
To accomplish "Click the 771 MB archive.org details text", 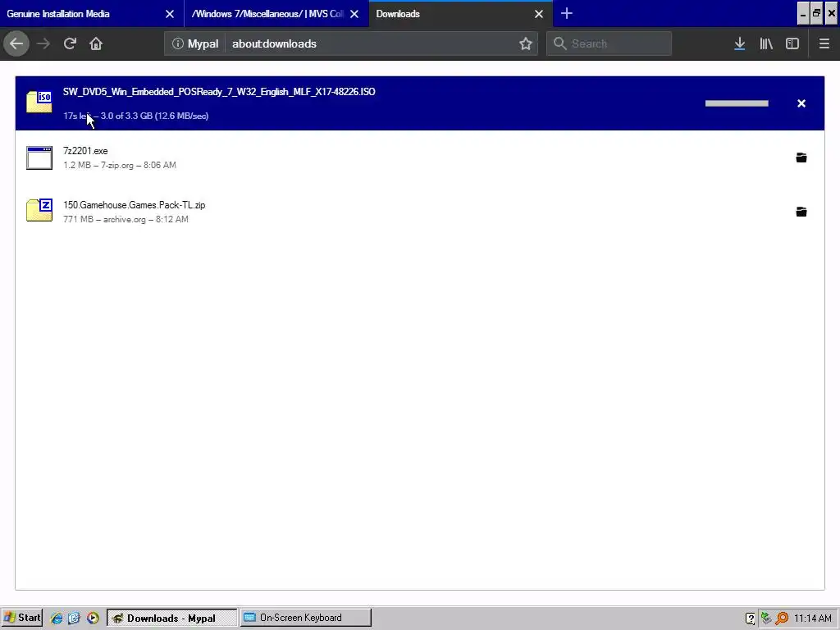I will point(126,219).
